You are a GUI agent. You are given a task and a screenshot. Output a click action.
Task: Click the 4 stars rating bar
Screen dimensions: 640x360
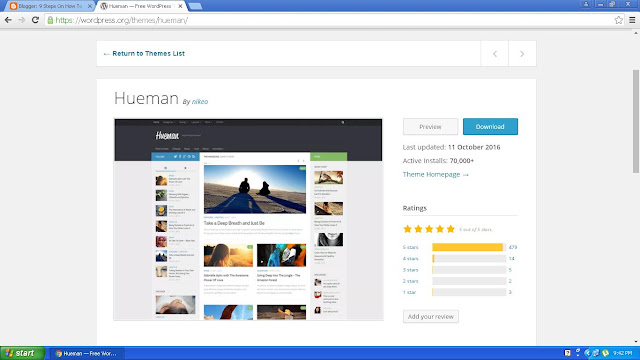point(469,259)
